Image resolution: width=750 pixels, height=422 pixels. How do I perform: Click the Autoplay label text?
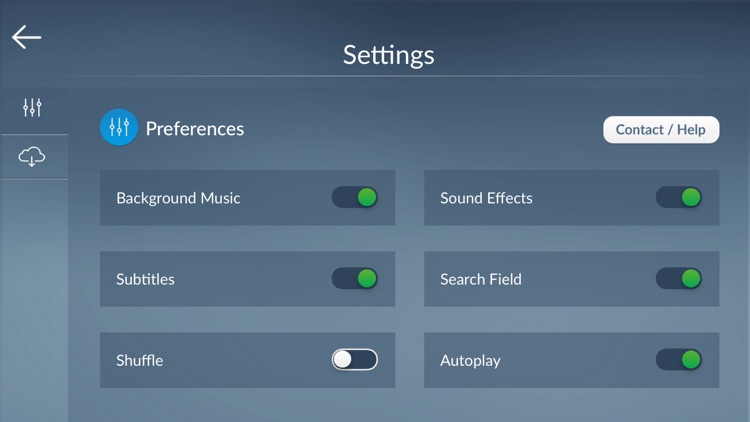(x=470, y=361)
